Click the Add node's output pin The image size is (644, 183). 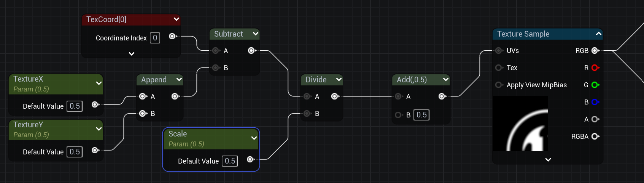click(443, 96)
